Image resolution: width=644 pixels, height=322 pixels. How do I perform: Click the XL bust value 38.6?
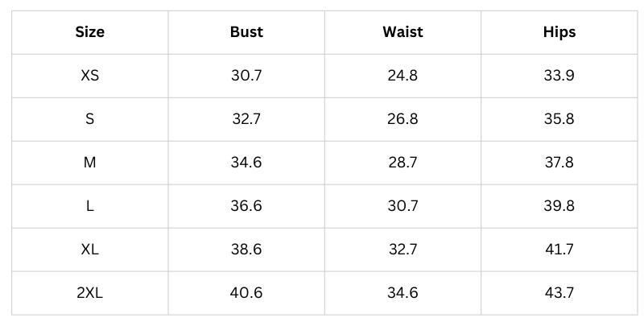click(246, 250)
